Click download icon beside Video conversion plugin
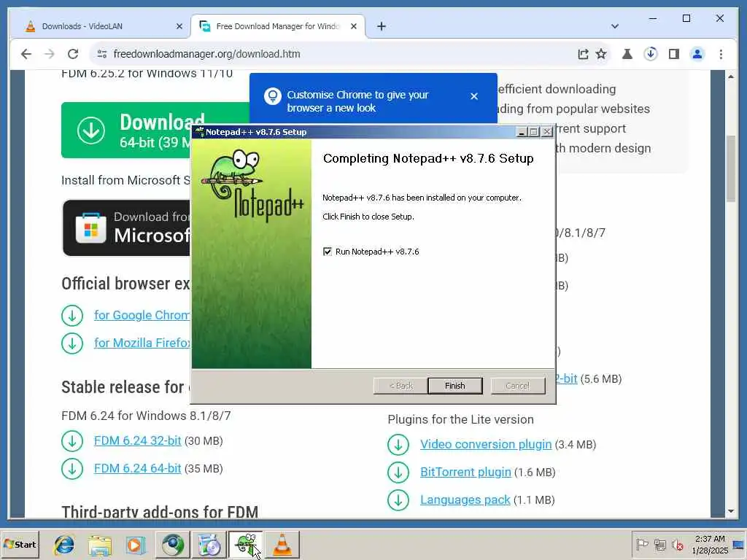Image resolution: width=747 pixels, height=560 pixels. (398, 445)
